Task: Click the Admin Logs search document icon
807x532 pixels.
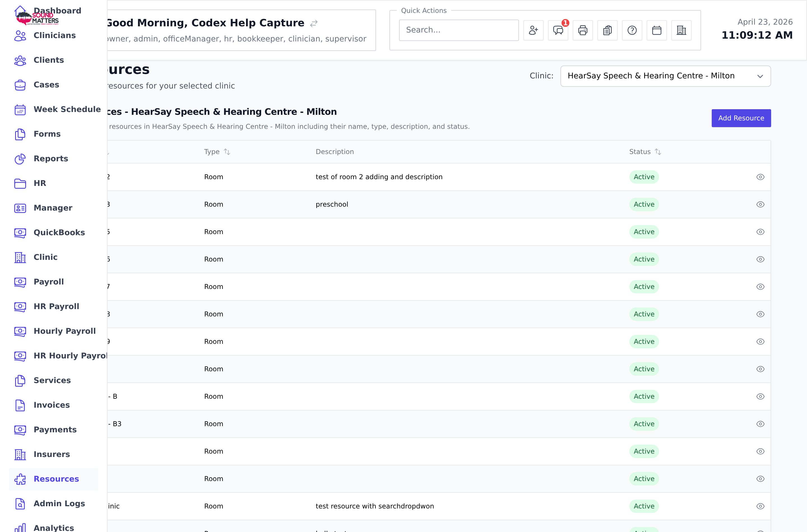Action: [20, 504]
